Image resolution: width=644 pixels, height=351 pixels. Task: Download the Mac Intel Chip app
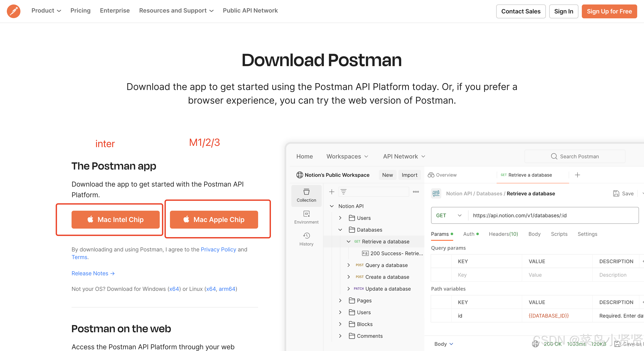[115, 219]
